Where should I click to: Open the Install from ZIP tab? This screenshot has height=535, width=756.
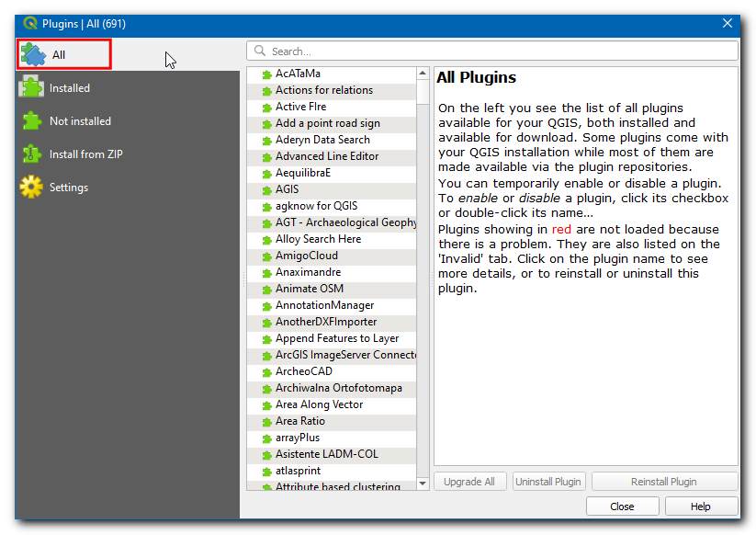(89, 154)
